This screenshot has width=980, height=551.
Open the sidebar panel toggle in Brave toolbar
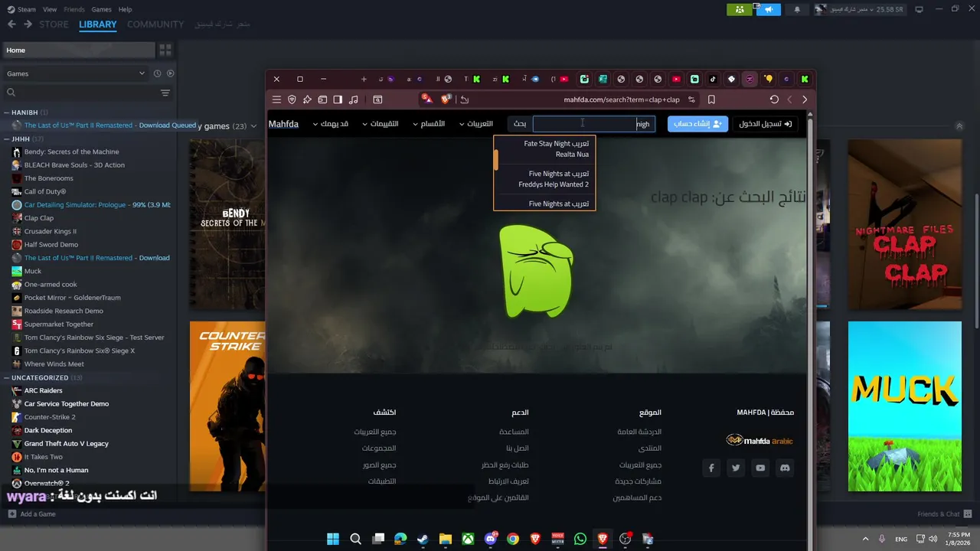pos(338,99)
